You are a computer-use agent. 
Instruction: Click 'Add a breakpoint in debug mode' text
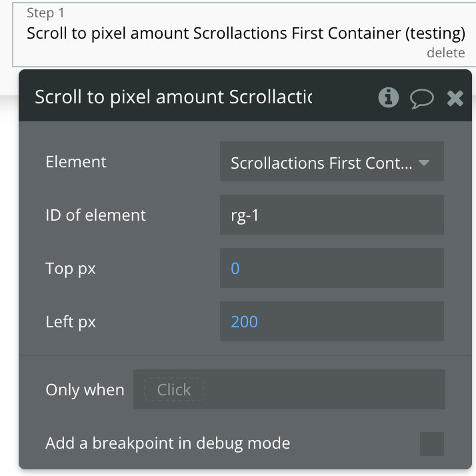167,443
